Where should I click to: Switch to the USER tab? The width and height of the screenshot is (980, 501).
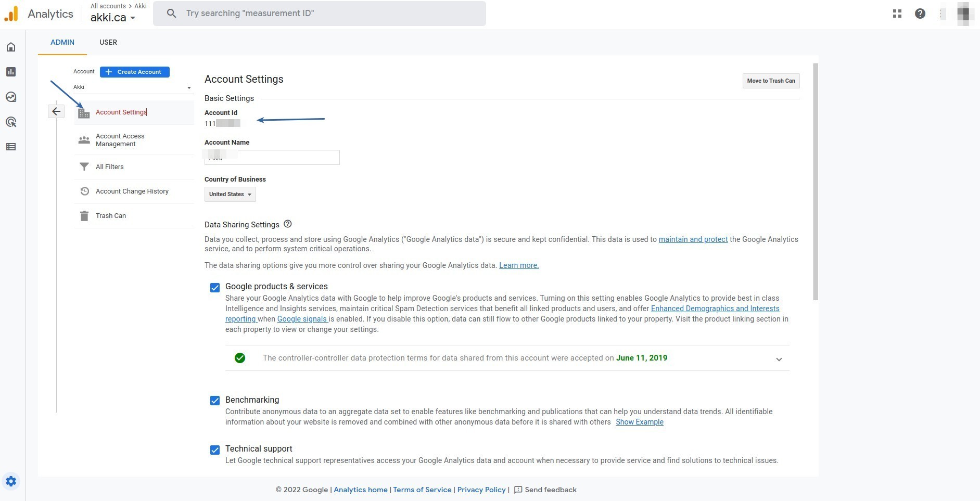(x=108, y=42)
